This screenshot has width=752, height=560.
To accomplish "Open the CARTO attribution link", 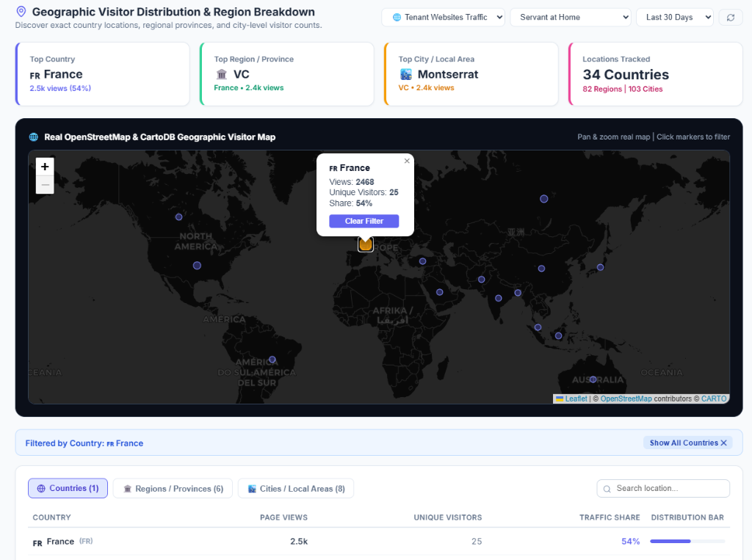I will [714, 399].
